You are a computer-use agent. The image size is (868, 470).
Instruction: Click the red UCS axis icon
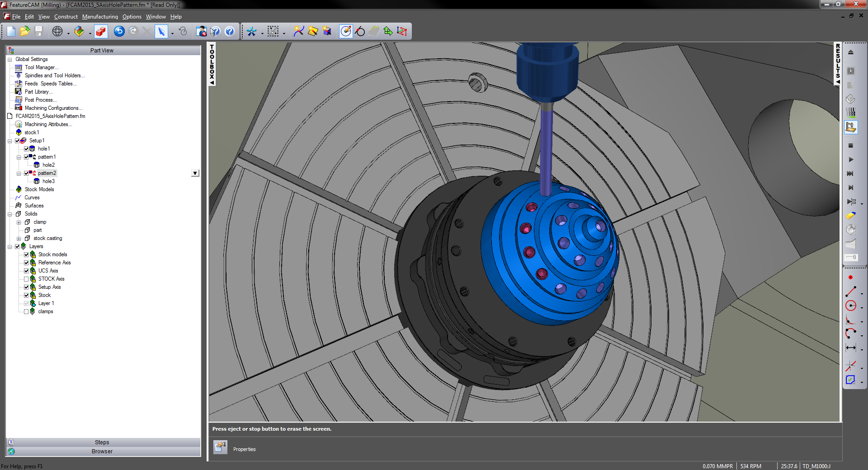[402, 31]
